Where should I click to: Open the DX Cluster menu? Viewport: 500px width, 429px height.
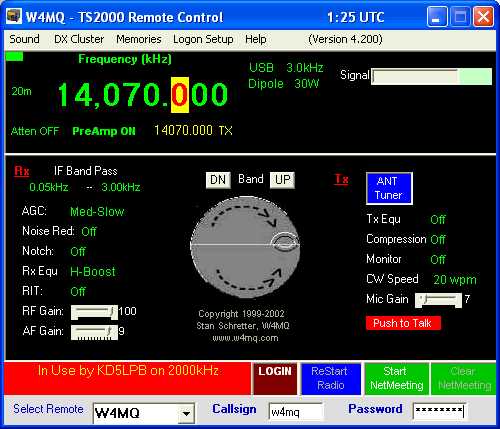79,39
